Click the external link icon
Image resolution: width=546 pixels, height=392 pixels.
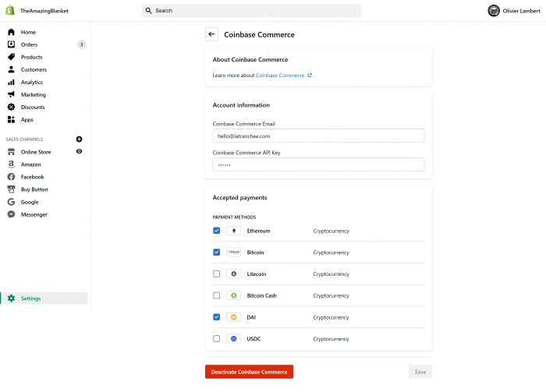[x=309, y=75]
